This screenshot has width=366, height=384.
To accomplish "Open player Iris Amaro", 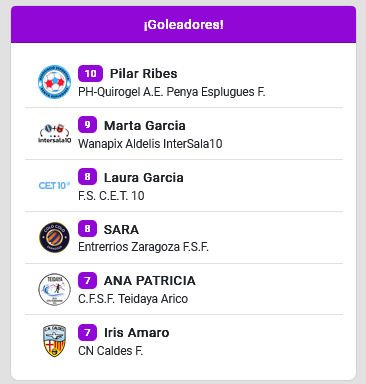I will coord(137,333).
